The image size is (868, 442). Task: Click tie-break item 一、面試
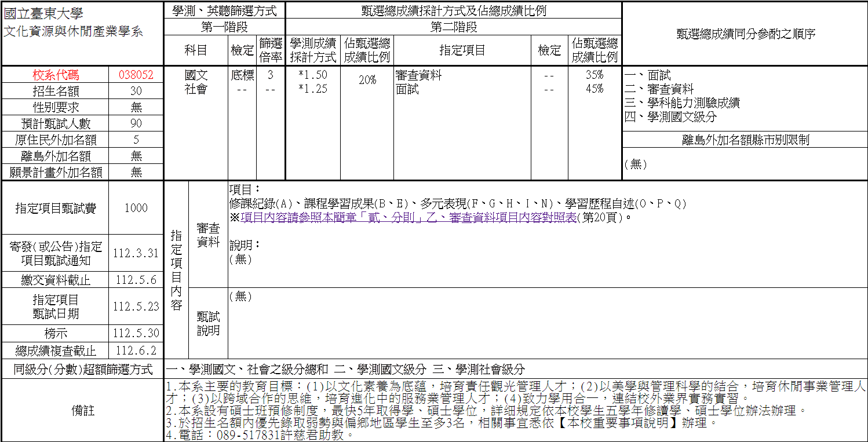click(647, 75)
